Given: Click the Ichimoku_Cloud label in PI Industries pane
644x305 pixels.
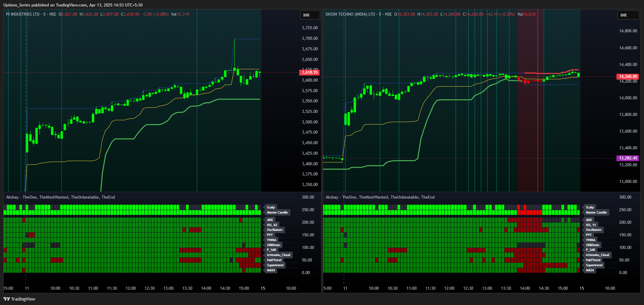Looking at the screenshot, I should (278, 255).
